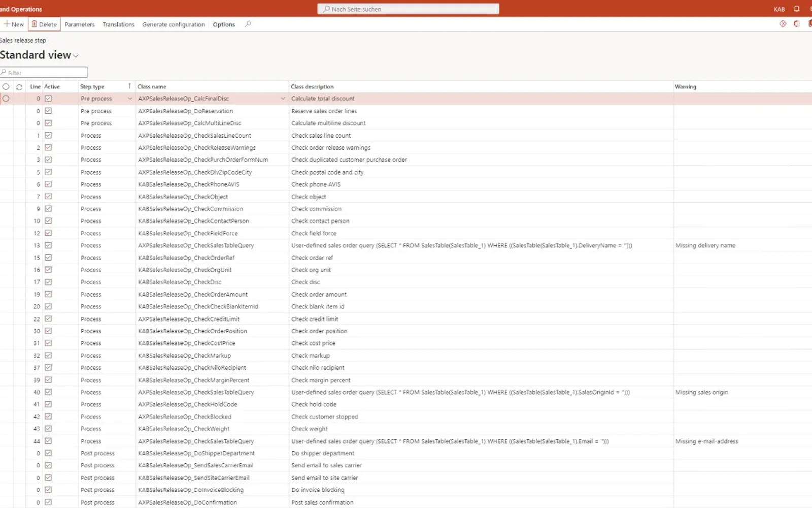The width and height of the screenshot is (812, 508).
Task: Select 'KABSalesReleaseOp_CheckCostPrice' cell
Action: 187,343
